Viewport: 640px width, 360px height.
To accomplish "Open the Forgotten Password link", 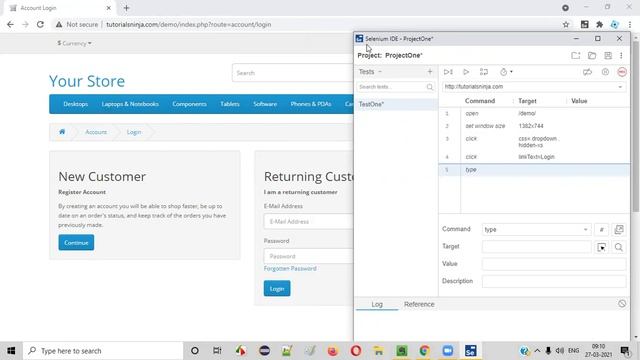I will coord(290,269).
